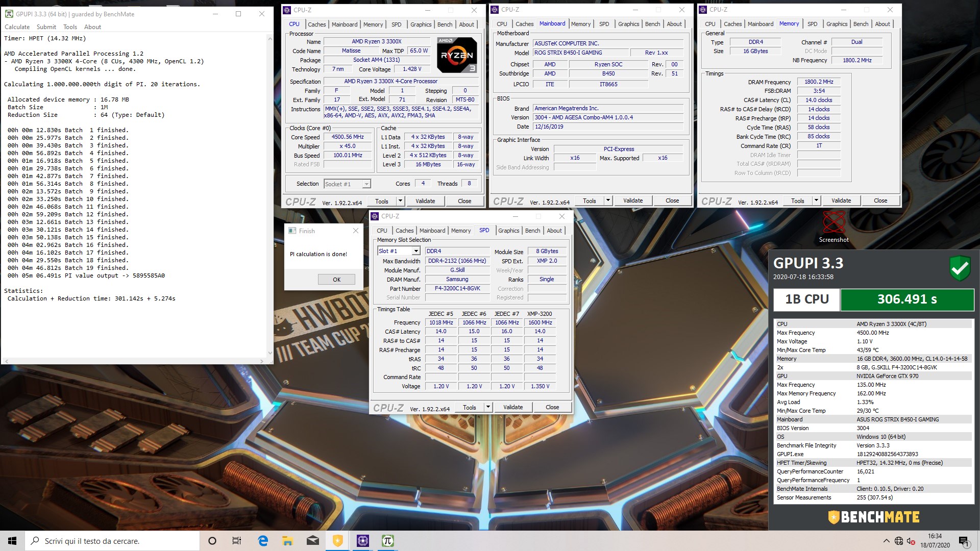The image size is (980, 551).
Task: Click the ROG STRIX B450-I GAMING model field
Action: click(580, 53)
